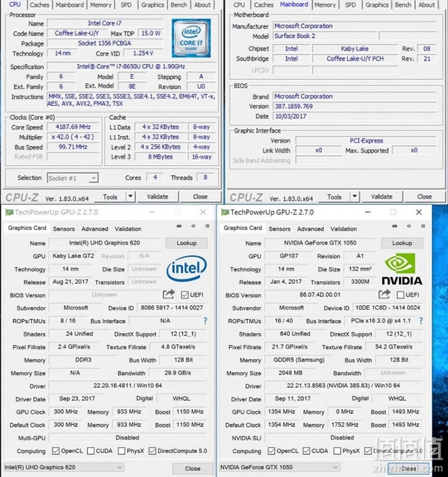
Task: Click the Core Speed value 4187.69 MHz
Action: click(73, 127)
